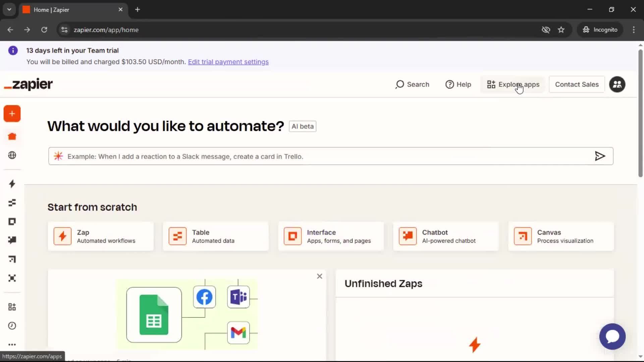Open the Chrome three-dot menu

pos(634,30)
